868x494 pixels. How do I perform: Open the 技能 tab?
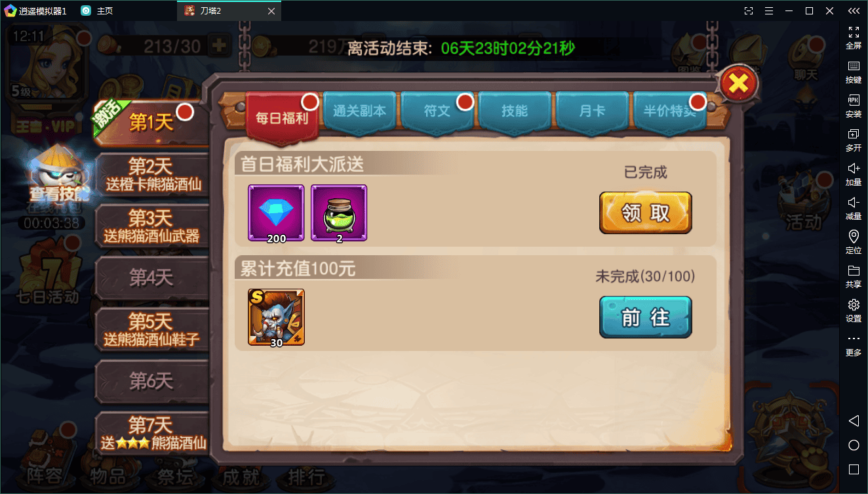515,112
